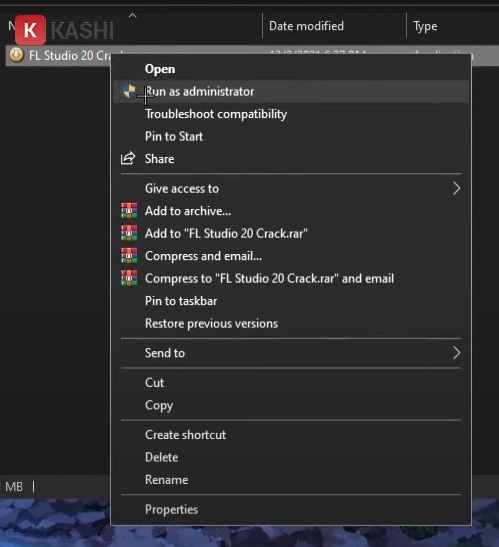499x547 pixels.
Task: Select Add to "FL Studio 20 Crack.rar"
Action: 291,233
